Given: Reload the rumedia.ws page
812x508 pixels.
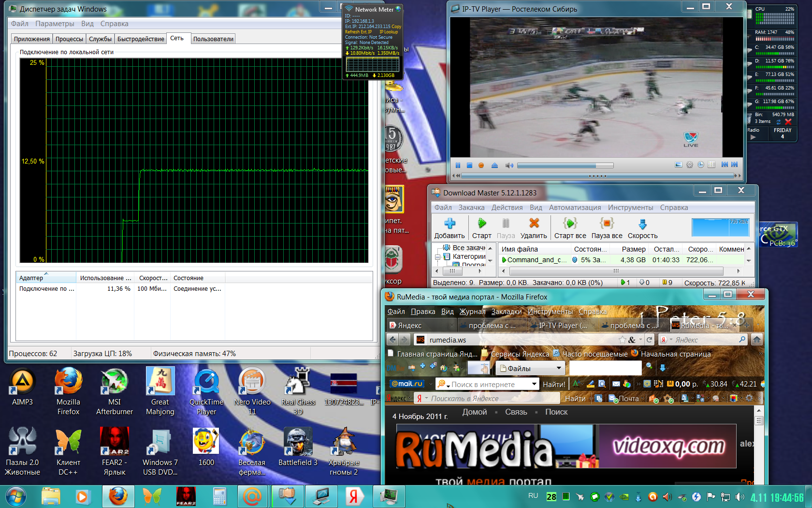Looking at the screenshot, I should point(650,340).
